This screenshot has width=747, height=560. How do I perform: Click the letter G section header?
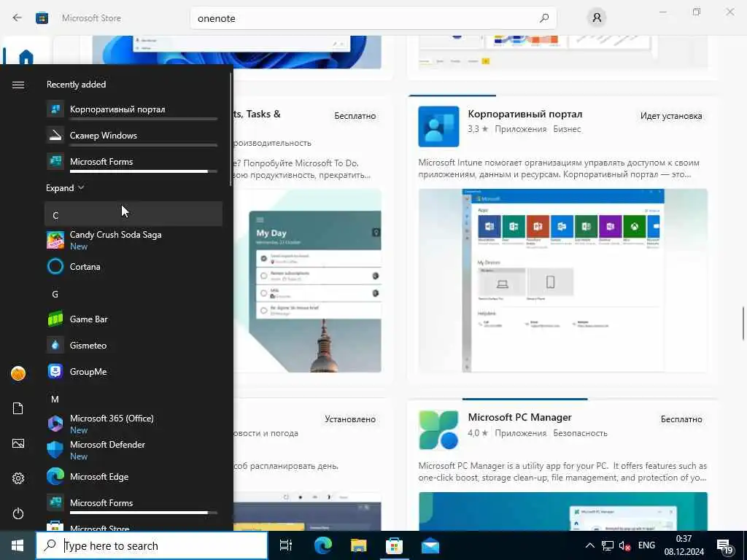point(133,294)
